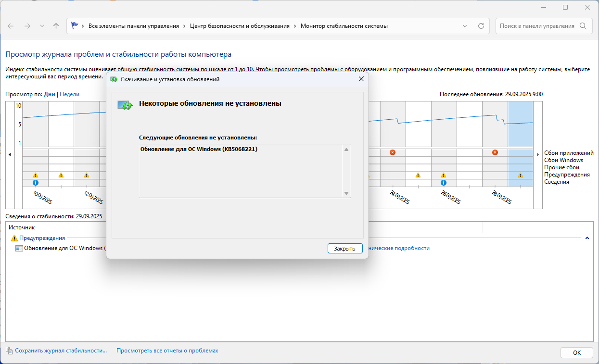
Task: Go up one level with the Up arrow
Action: coord(56,26)
